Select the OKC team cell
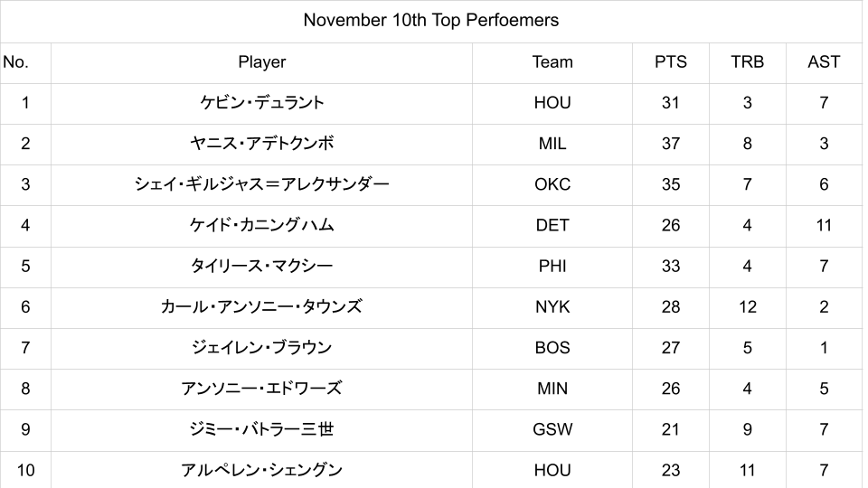 (x=552, y=184)
